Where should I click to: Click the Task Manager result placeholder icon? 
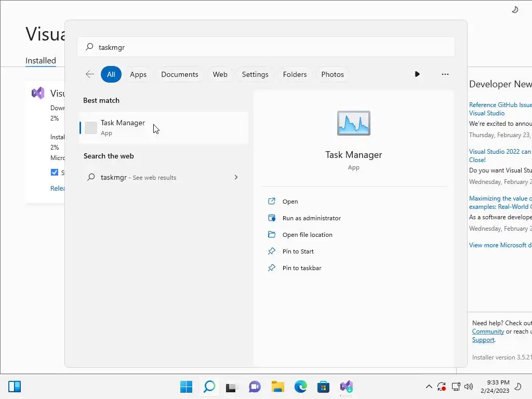pyautogui.click(x=91, y=128)
